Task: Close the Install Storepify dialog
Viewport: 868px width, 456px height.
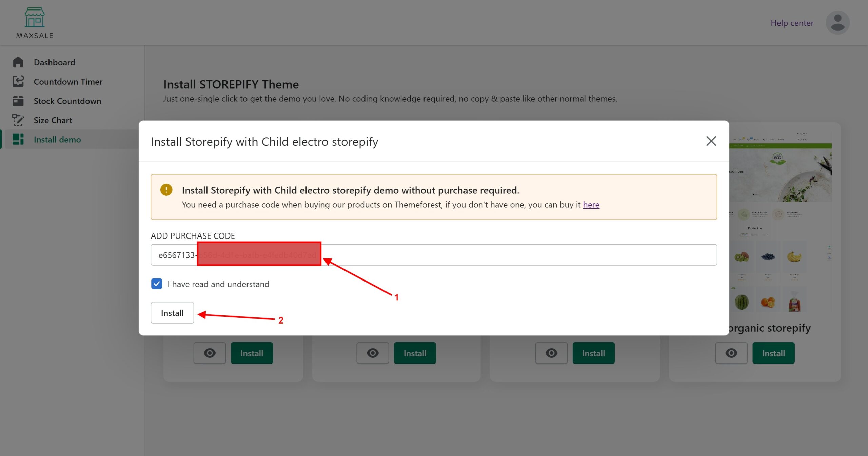Action: pyautogui.click(x=711, y=141)
